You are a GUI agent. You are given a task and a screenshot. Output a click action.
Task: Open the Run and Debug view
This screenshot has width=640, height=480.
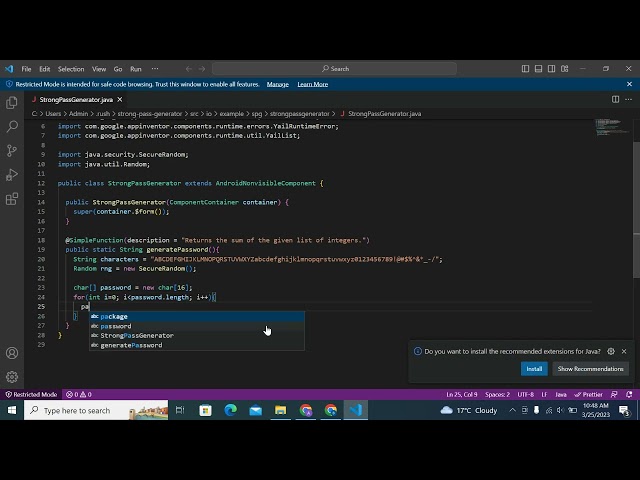click(12, 175)
